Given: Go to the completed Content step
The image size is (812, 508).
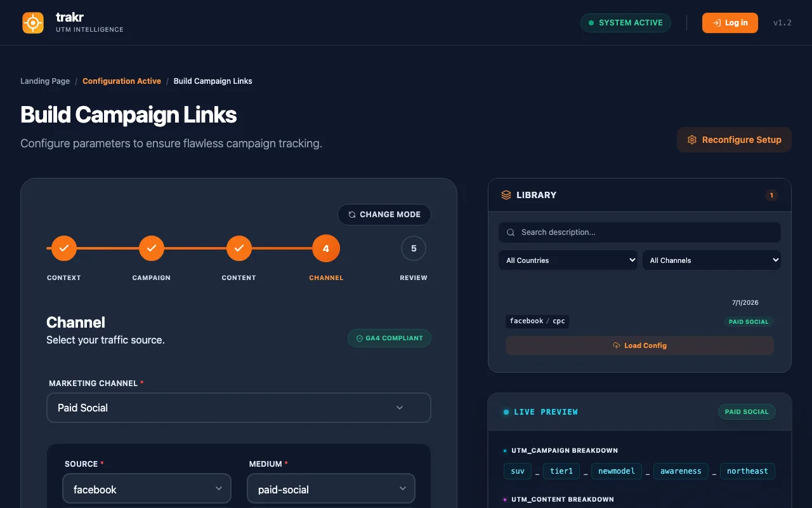Looking at the screenshot, I should tap(239, 248).
